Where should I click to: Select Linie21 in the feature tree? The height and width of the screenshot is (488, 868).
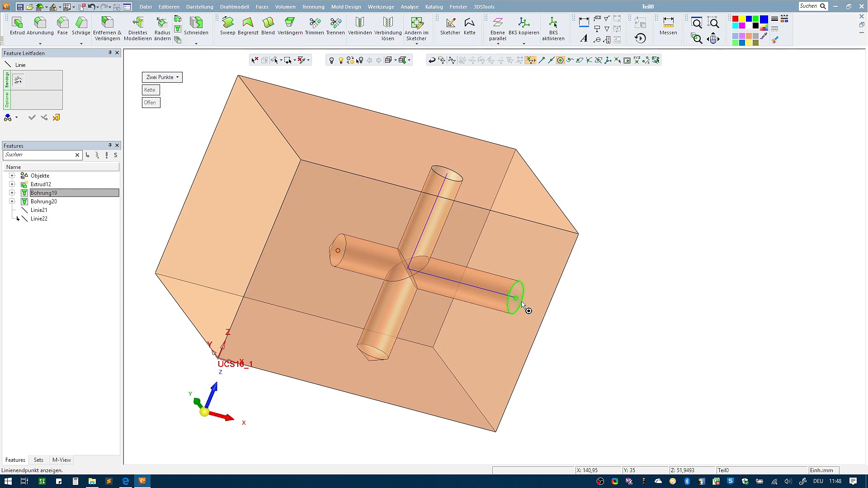39,210
